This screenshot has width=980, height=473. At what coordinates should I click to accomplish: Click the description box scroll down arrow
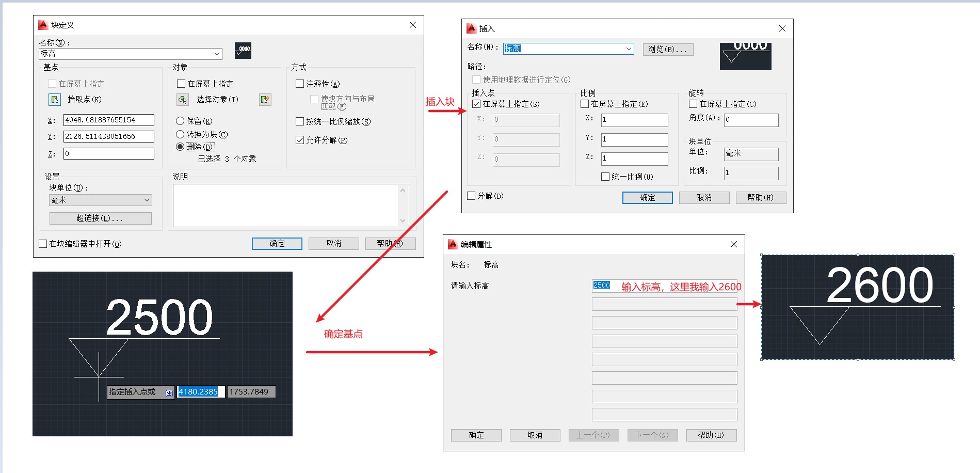click(x=403, y=220)
